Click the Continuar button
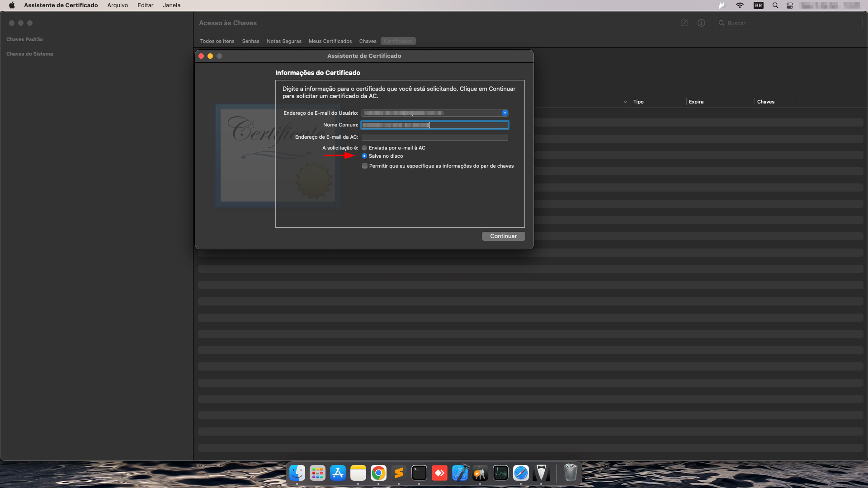This screenshot has height=488, width=868. coord(504,236)
